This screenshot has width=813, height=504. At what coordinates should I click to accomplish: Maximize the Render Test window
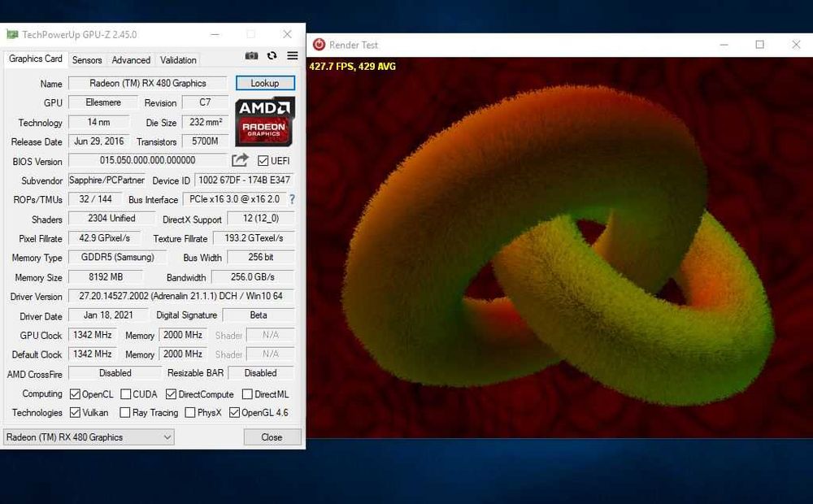point(759,45)
